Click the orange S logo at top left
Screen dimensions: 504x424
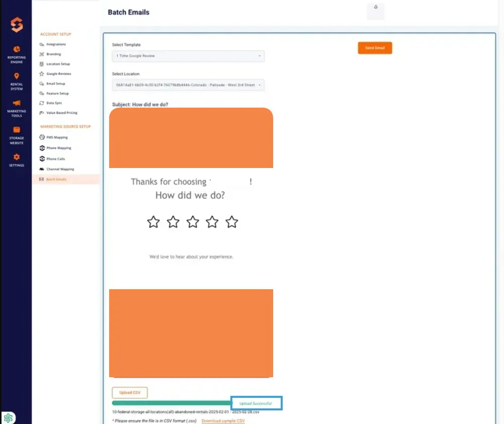17,25
